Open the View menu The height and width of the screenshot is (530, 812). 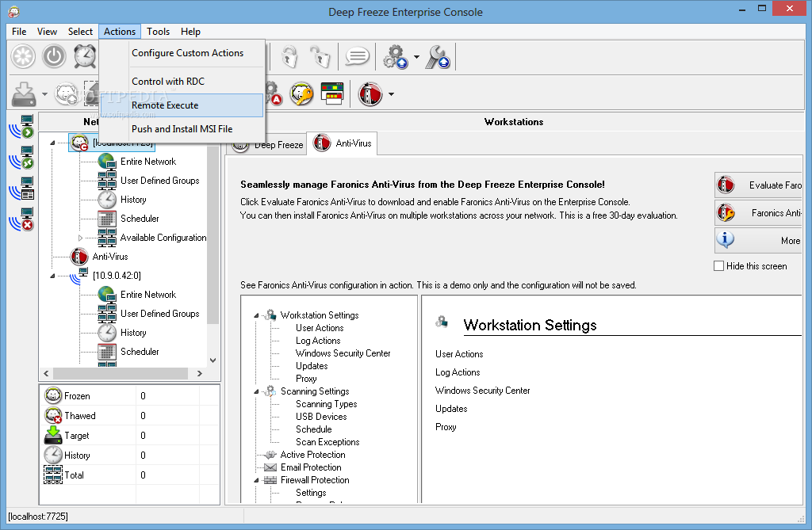[47, 32]
